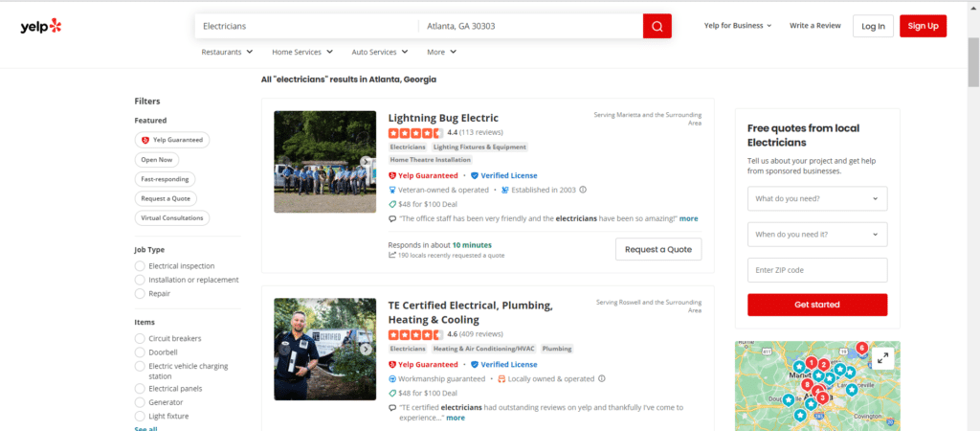Click the (409 reviews) count text
980x431 pixels.
tap(481, 334)
